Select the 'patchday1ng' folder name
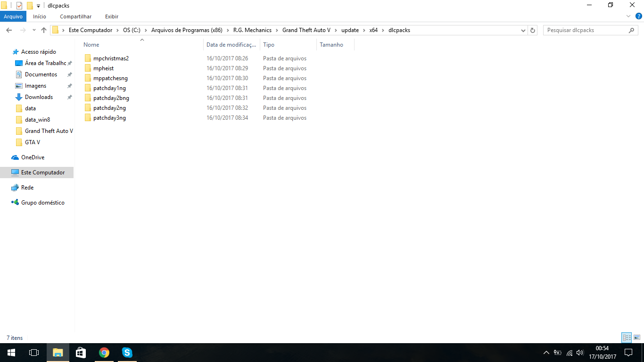Screen dimensions: 644x362 [x=109, y=88]
